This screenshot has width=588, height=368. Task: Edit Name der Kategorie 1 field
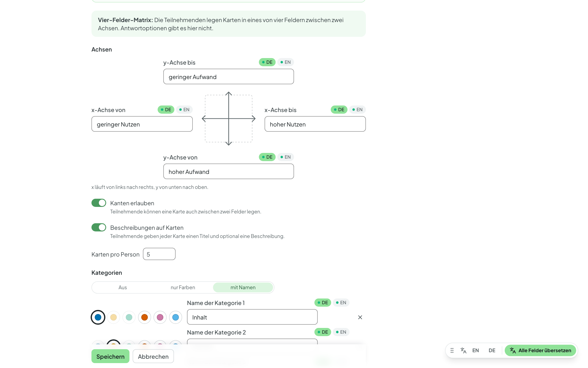point(252,317)
